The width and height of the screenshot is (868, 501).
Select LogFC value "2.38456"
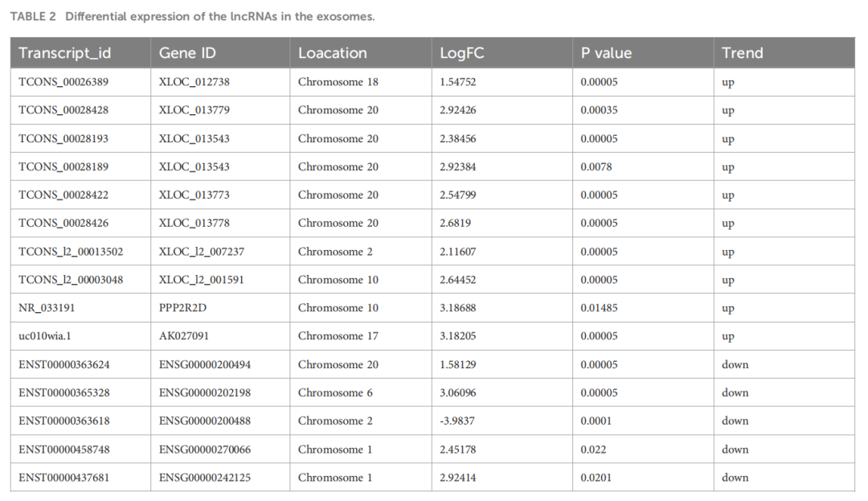[x=458, y=138]
